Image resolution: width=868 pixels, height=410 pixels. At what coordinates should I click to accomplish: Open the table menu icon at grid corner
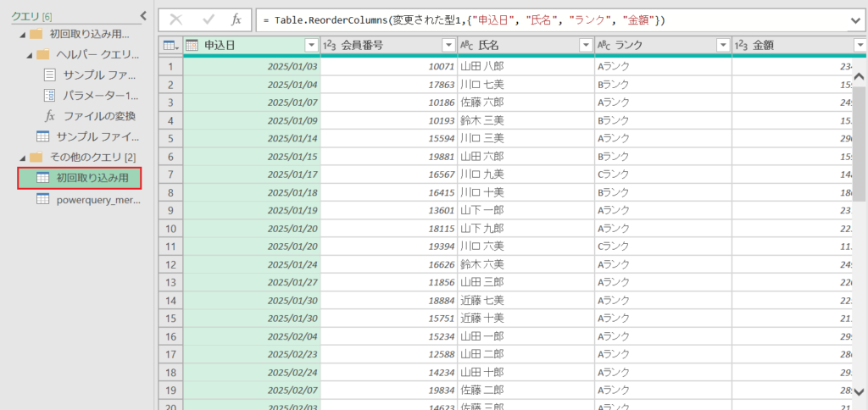(170, 46)
